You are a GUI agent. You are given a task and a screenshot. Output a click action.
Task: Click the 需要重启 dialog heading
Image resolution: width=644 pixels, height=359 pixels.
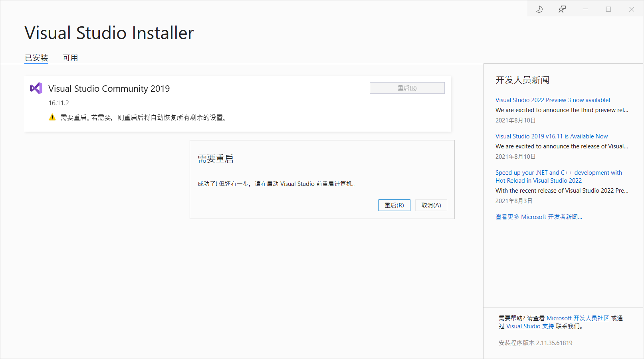tap(216, 159)
